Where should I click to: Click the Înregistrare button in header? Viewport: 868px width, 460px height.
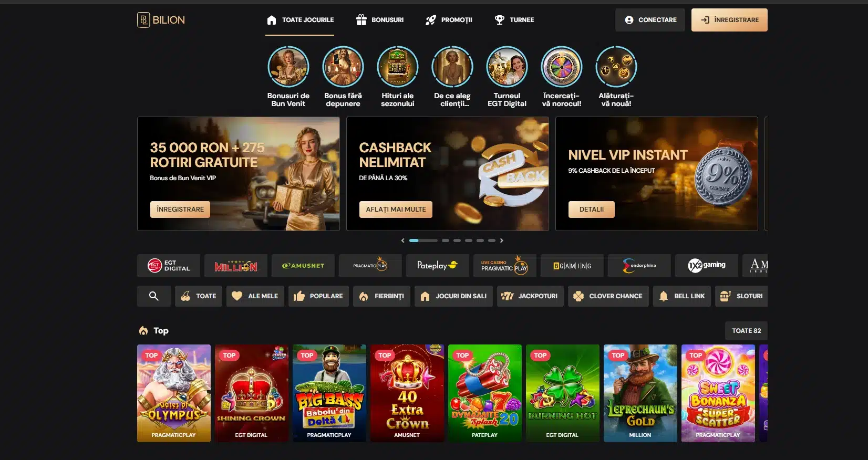pos(729,20)
